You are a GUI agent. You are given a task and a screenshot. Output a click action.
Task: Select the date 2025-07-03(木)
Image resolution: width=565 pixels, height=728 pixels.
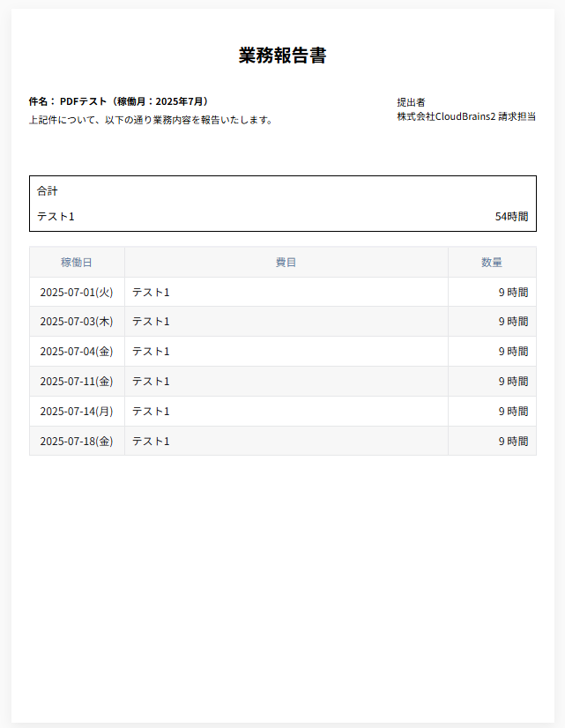[77, 322]
